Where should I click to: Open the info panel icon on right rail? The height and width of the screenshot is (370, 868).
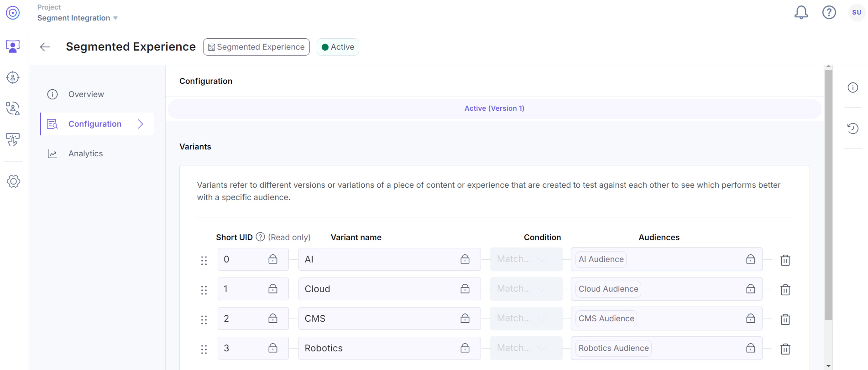pyautogui.click(x=853, y=88)
